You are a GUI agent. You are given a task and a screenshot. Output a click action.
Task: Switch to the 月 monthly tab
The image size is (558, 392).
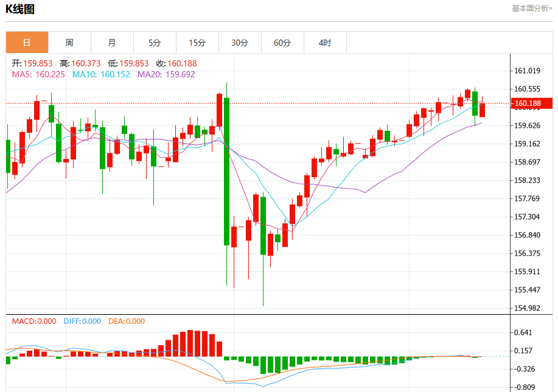(113, 43)
